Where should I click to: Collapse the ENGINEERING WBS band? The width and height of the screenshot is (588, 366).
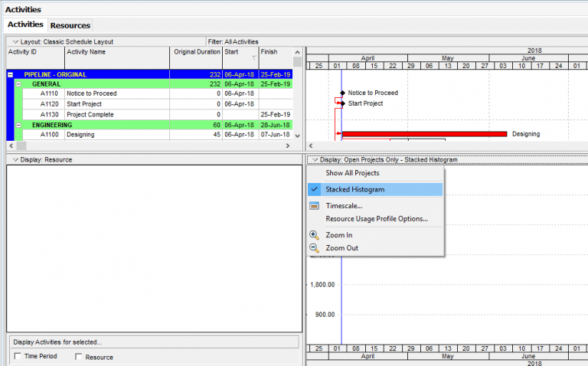tap(18, 125)
